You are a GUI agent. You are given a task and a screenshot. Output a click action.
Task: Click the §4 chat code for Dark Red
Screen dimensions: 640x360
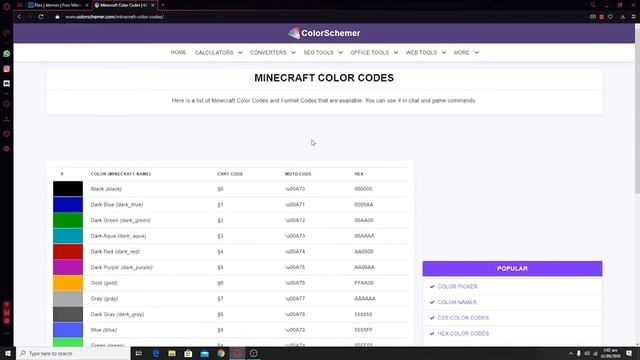click(x=220, y=251)
